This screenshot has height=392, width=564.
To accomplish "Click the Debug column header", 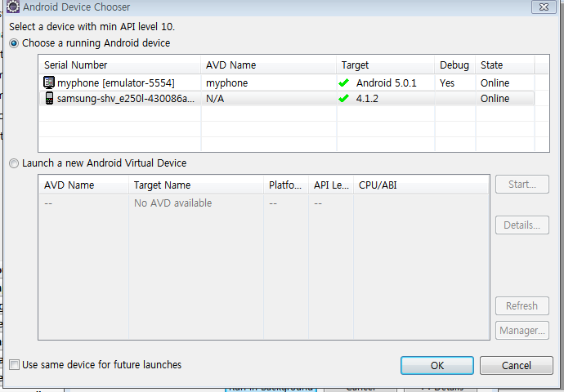I will 454,65.
